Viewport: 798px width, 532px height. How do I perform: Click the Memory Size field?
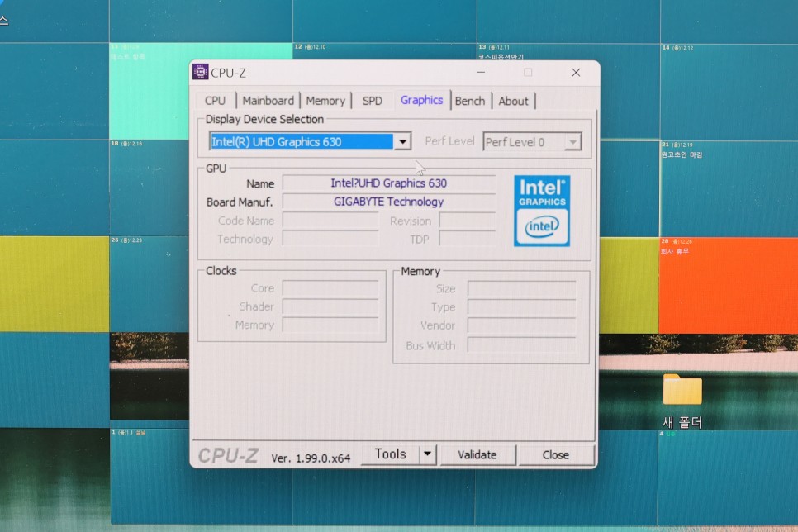click(522, 289)
